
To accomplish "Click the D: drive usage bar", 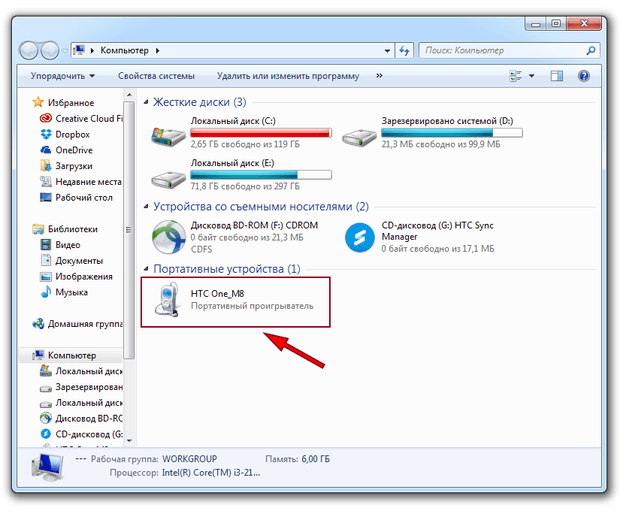I will point(452,133).
